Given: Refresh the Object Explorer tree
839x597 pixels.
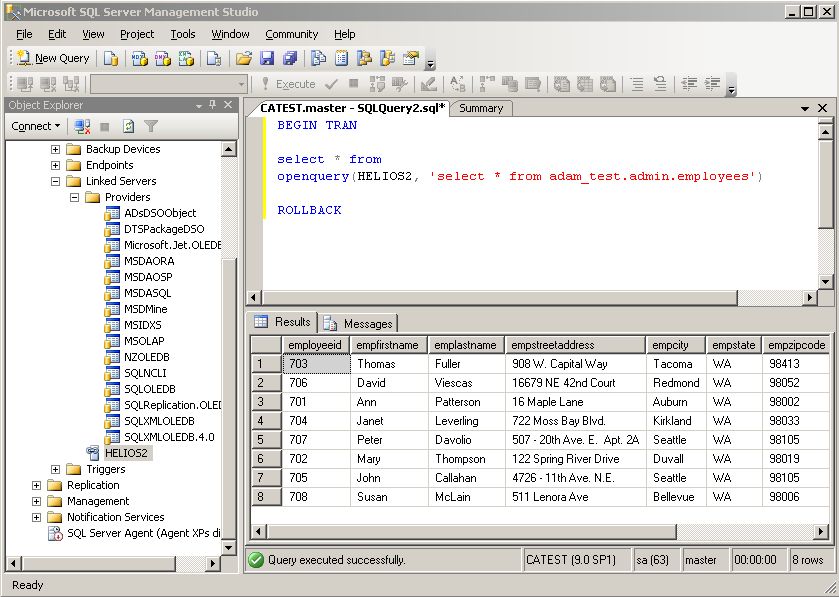Looking at the screenshot, I should (128, 126).
